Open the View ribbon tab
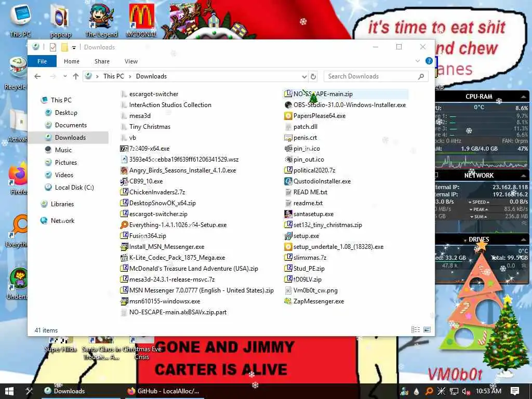This screenshot has width=532, height=399. [131, 61]
